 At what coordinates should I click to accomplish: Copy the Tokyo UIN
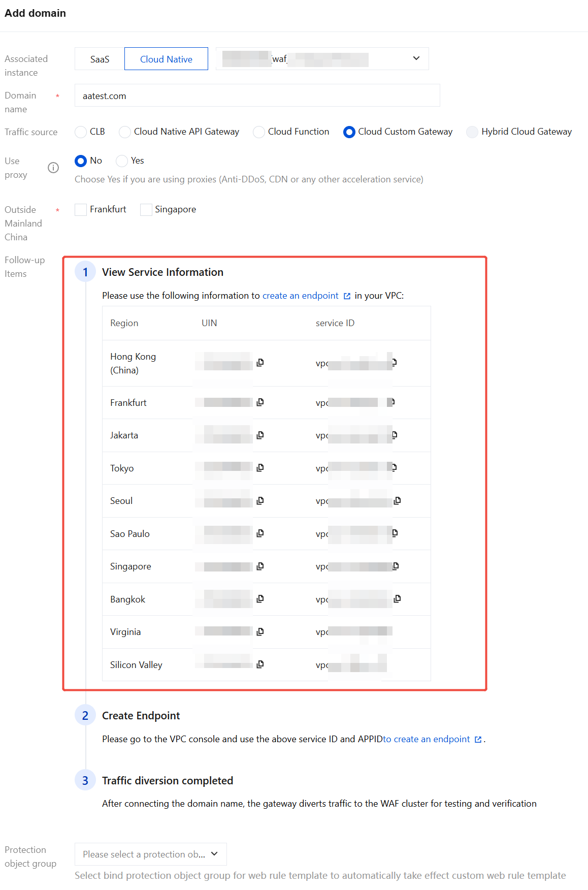[x=260, y=468]
